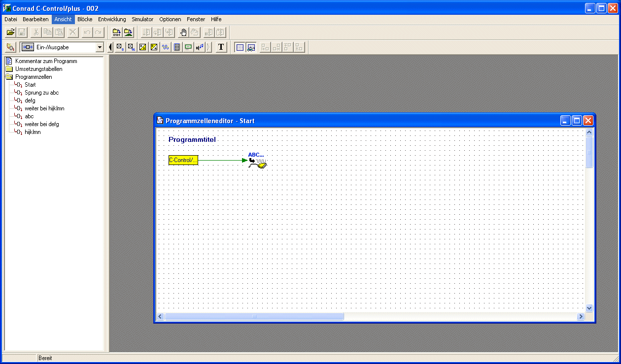This screenshot has width=621, height=364.
Task: Open the Entwicklung menu
Action: click(112, 19)
